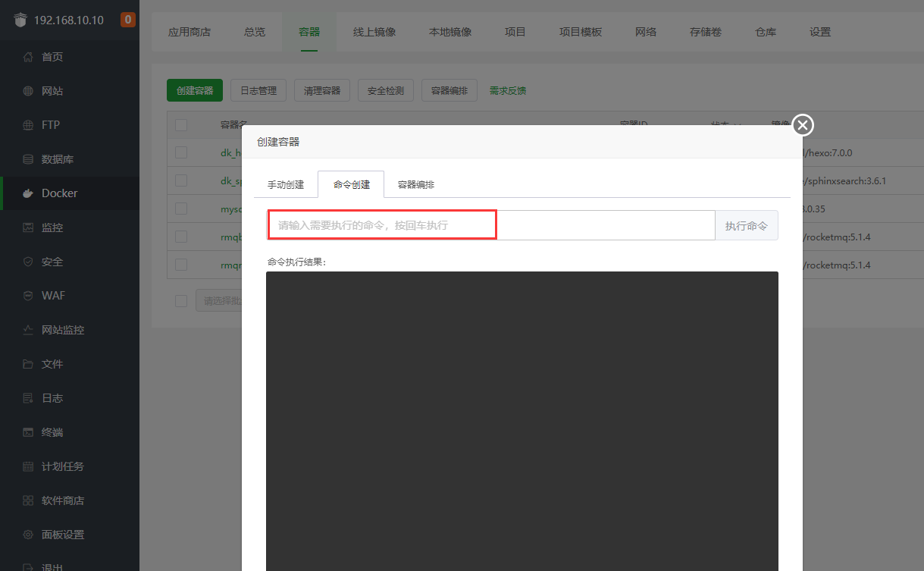
Task: Click the panel logo beside 192.168.10.10
Action: (20, 20)
